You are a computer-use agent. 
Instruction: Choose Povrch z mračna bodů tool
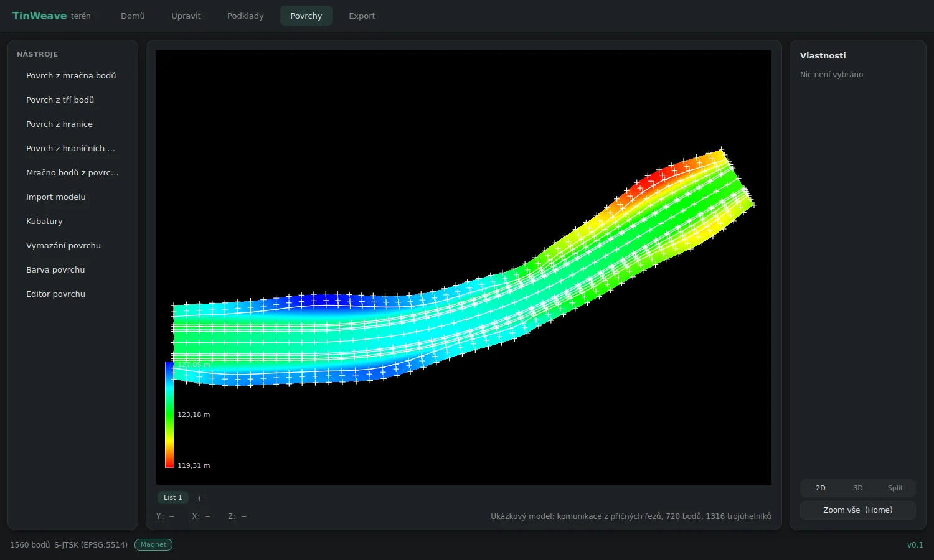click(x=73, y=75)
